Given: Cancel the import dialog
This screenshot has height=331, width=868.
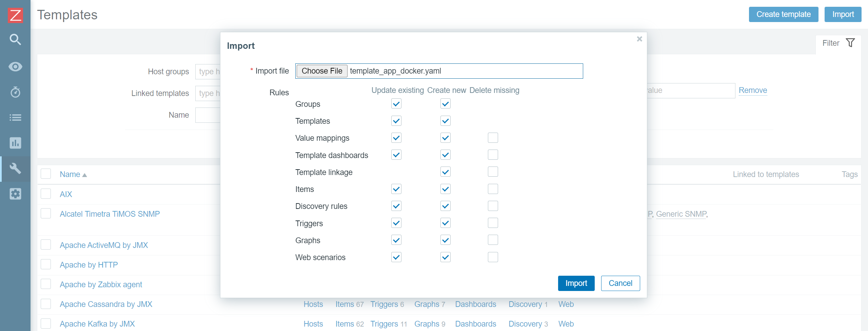Looking at the screenshot, I should click(620, 283).
